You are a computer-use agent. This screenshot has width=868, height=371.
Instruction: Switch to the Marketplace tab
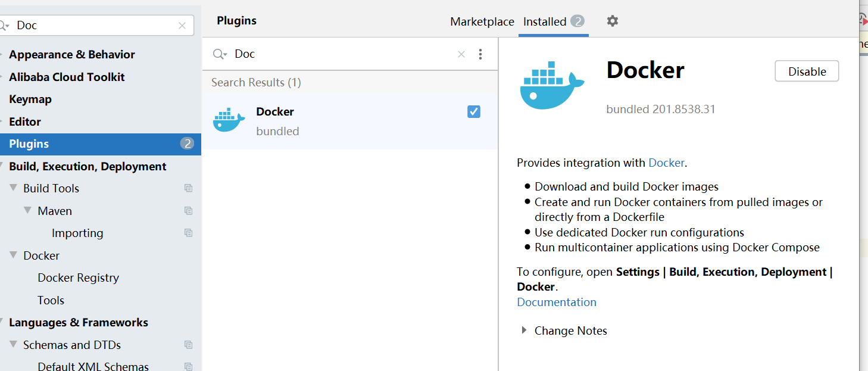(x=482, y=22)
